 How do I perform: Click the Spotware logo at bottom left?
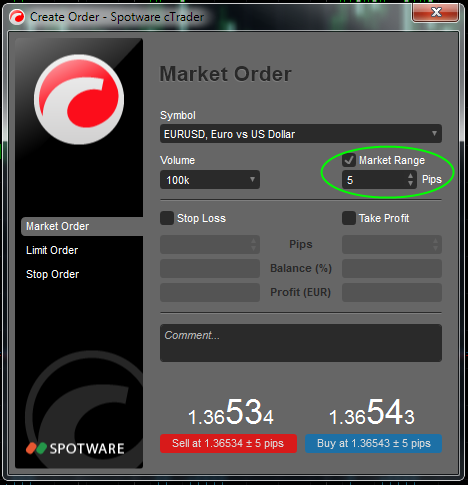tap(75, 448)
